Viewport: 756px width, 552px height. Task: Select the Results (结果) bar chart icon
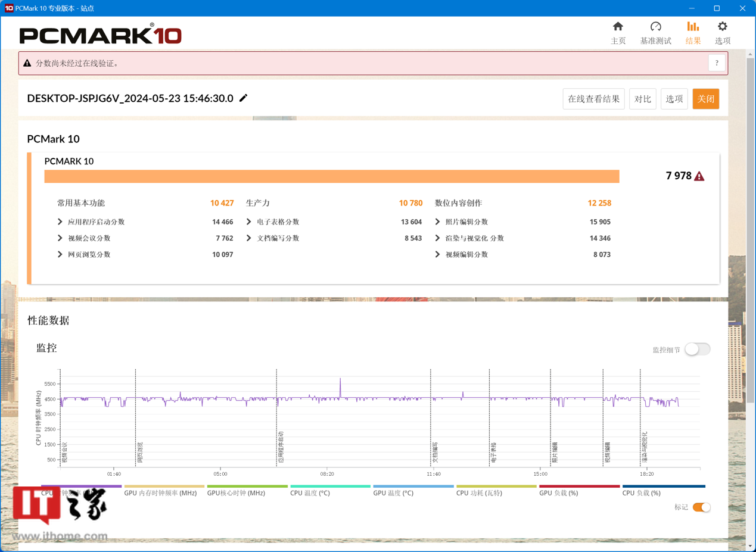[693, 27]
